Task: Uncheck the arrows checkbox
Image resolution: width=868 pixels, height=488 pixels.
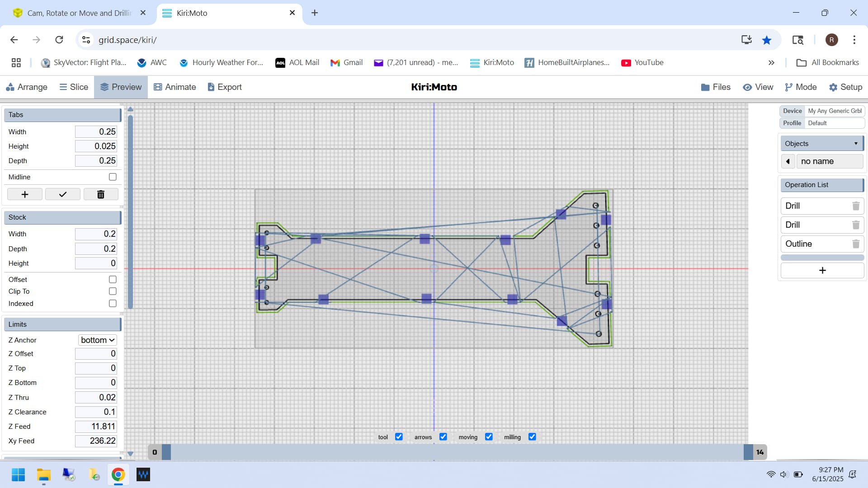Action: pos(443,437)
